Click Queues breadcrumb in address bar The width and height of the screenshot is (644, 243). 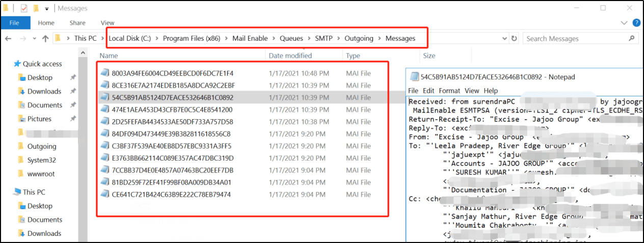(x=291, y=38)
